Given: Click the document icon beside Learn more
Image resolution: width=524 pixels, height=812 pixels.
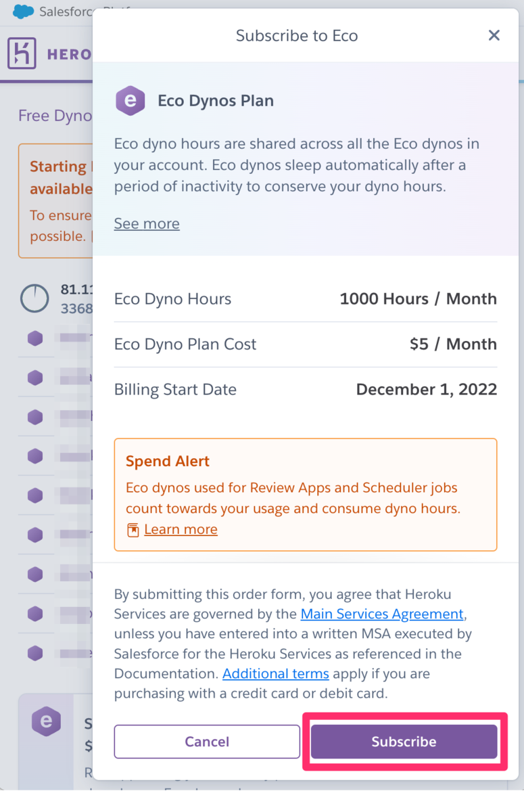Looking at the screenshot, I should pos(133,530).
